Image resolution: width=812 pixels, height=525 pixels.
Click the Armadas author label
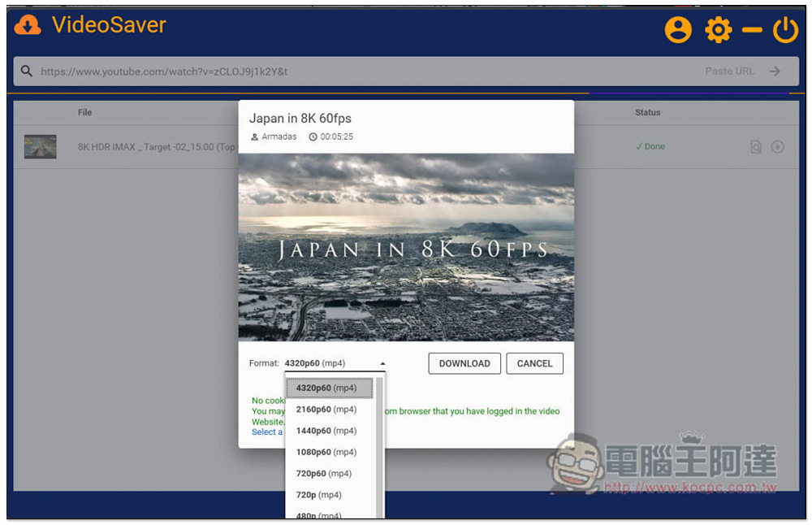(274, 137)
